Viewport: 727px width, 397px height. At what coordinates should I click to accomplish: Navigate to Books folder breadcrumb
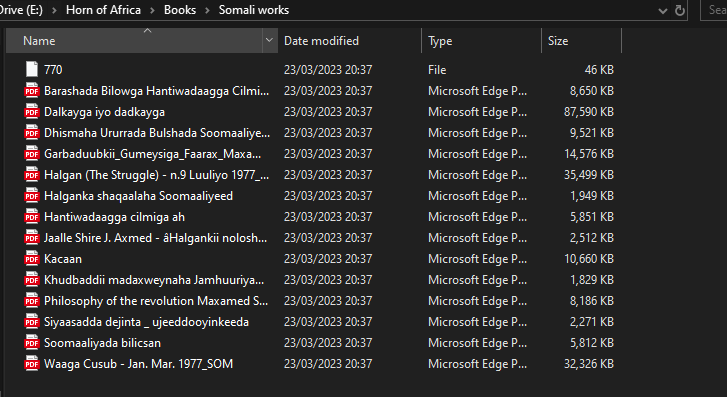tap(180, 10)
